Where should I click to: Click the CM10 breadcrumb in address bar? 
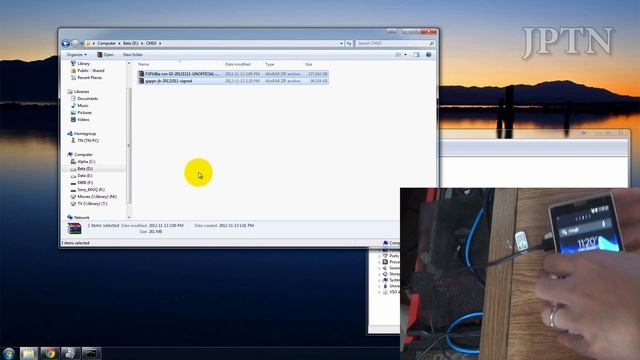tap(151, 43)
